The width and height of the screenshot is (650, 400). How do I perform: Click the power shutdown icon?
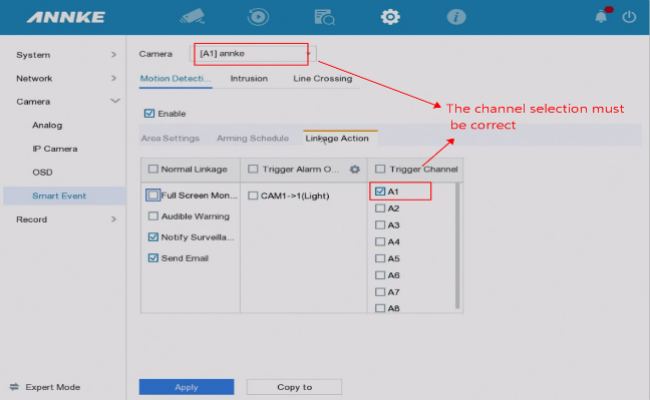coord(629,17)
